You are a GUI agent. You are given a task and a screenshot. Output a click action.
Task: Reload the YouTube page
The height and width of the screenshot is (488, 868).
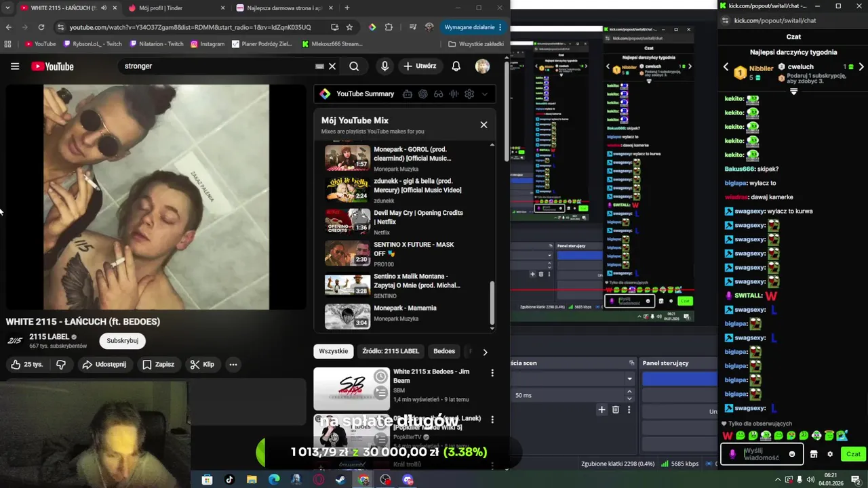pyautogui.click(x=41, y=27)
